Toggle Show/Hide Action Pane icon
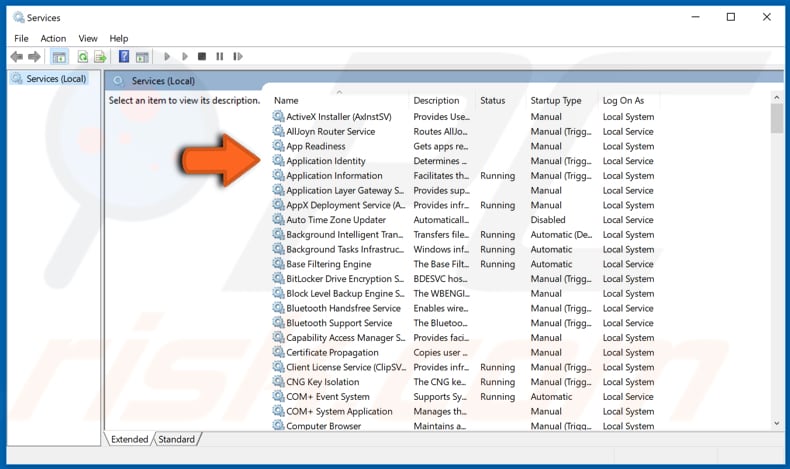790x469 pixels. coord(142,57)
